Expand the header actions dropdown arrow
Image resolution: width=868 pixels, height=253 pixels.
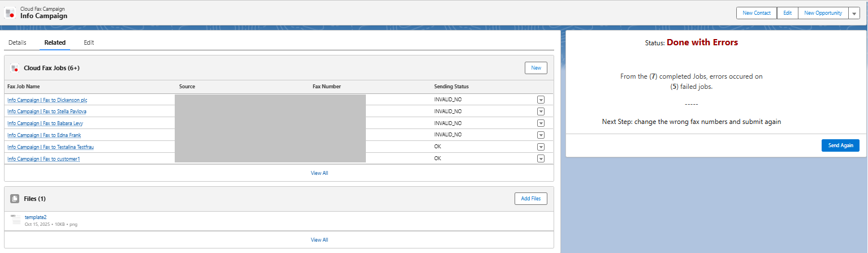[x=854, y=13]
